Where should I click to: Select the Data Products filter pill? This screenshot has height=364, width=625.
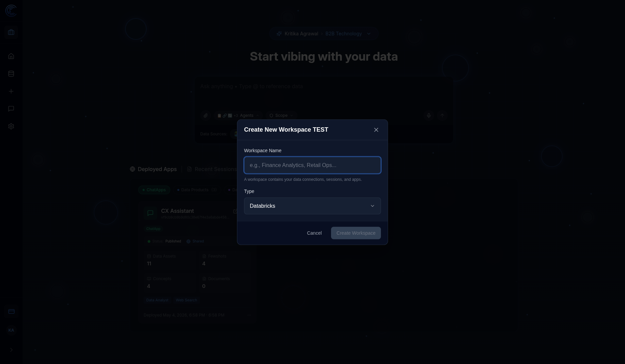tap(197, 190)
